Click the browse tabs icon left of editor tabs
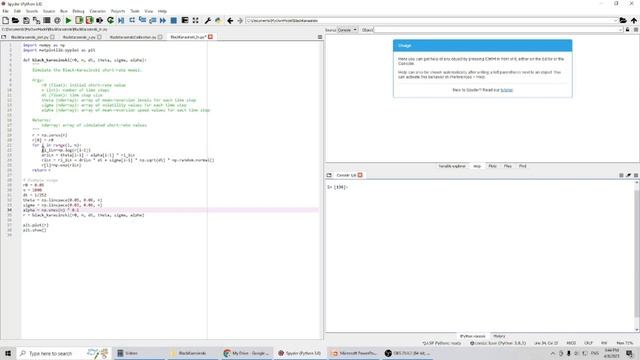 (4, 37)
